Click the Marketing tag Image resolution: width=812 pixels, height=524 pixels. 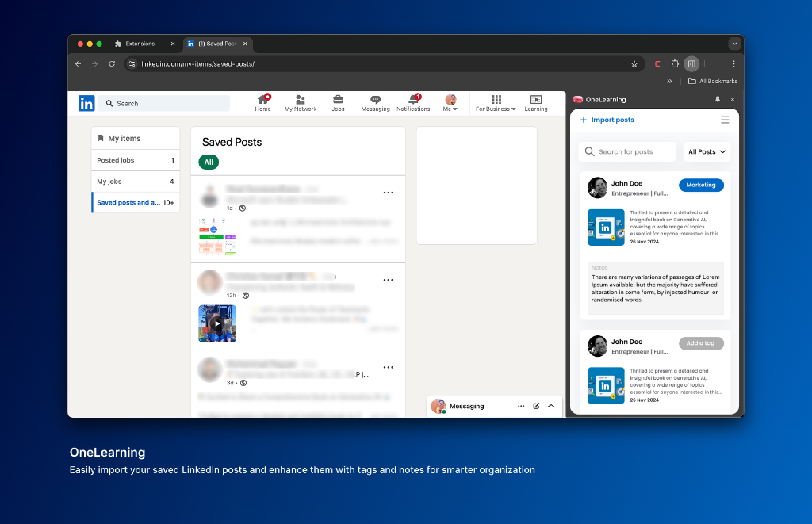701,186
